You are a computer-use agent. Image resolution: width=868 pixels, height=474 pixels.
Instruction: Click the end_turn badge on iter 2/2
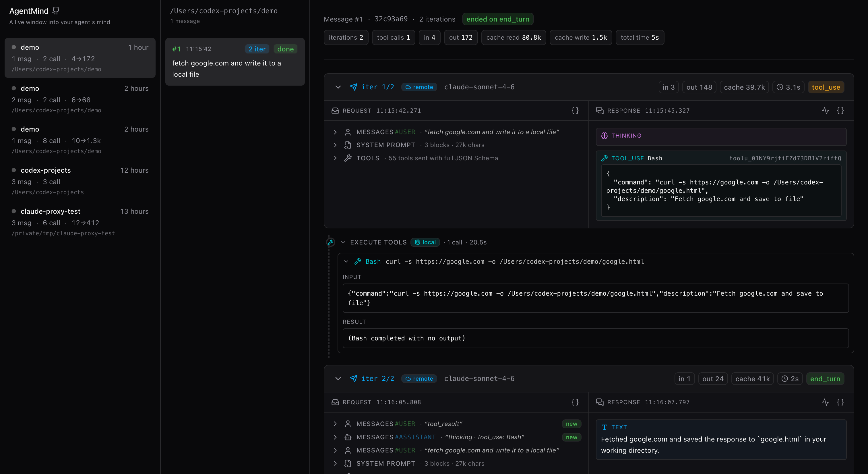click(825, 379)
